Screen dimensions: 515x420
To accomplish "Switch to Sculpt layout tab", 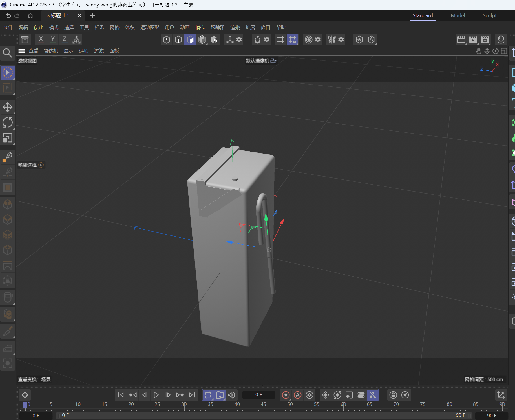I will (x=490, y=15).
